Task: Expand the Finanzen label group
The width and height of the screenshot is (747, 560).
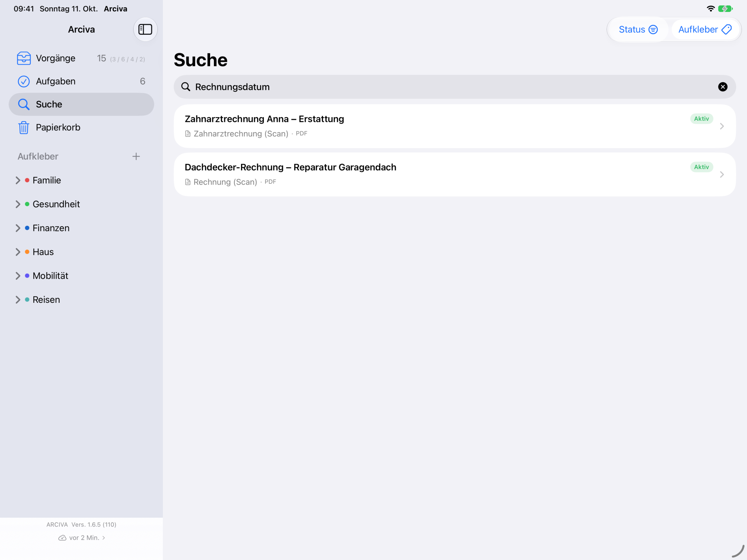Action: pyautogui.click(x=18, y=228)
